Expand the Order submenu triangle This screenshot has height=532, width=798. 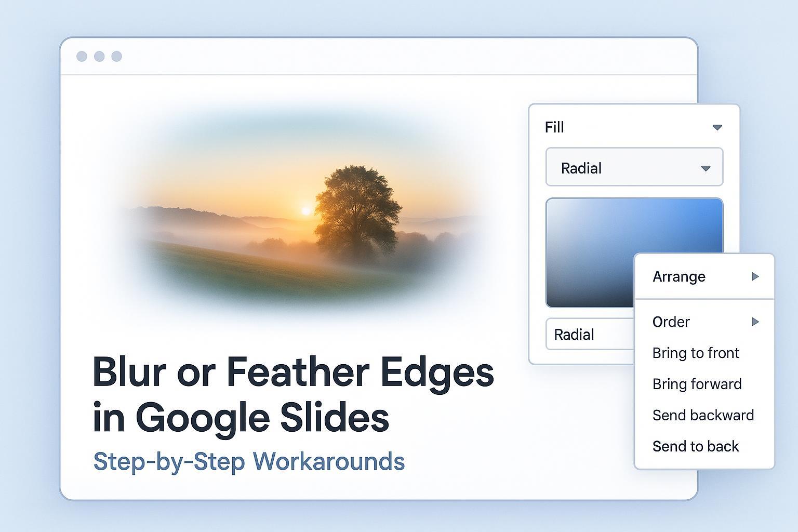[755, 322]
